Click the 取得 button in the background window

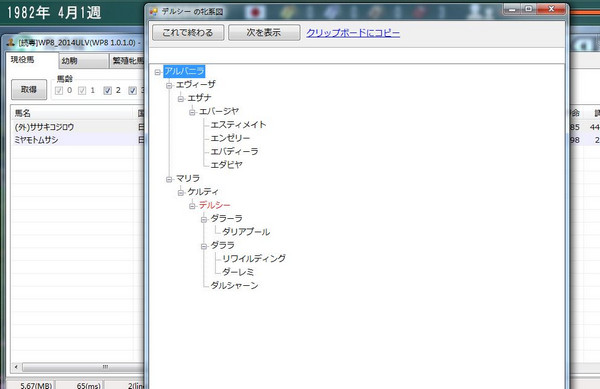[29, 90]
